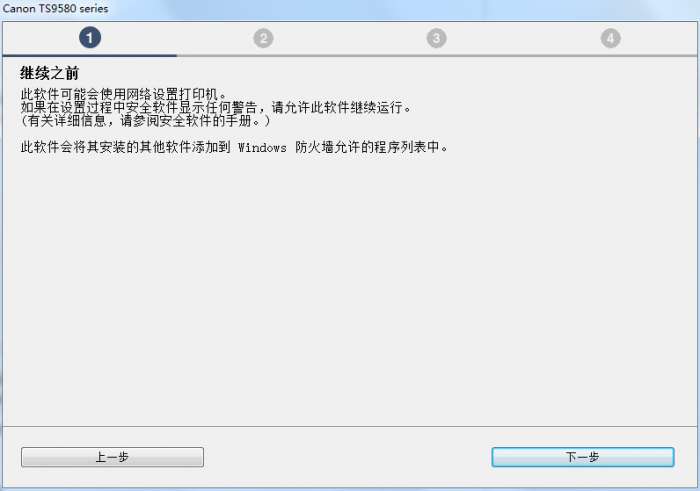Click the dark blue active progress bar segment

tap(90, 55)
